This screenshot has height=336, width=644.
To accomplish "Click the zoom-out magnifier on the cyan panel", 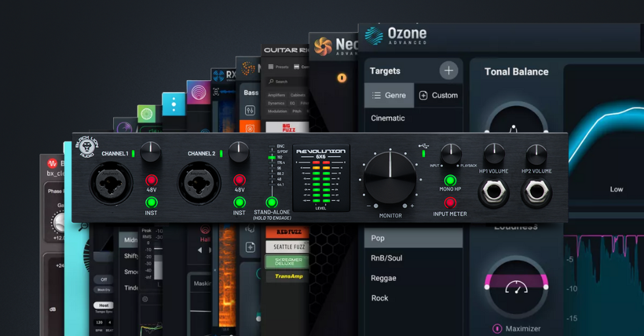I will click(x=83, y=226).
